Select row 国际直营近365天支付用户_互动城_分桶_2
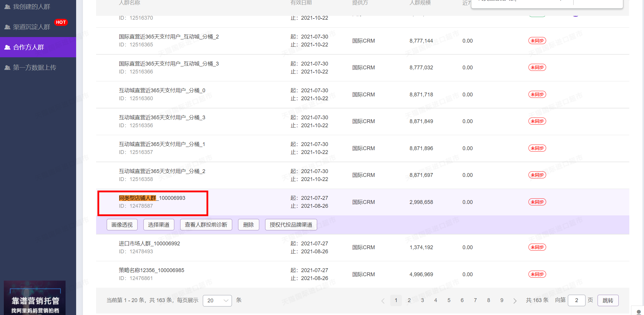The height and width of the screenshot is (315, 644). pyautogui.click(x=362, y=41)
